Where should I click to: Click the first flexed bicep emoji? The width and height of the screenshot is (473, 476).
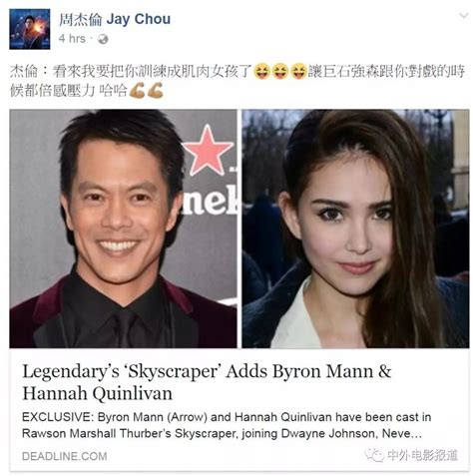tap(137, 90)
